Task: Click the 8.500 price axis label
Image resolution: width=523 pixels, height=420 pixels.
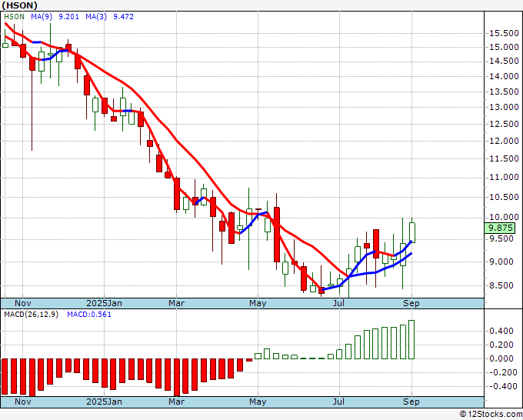Action: point(501,286)
